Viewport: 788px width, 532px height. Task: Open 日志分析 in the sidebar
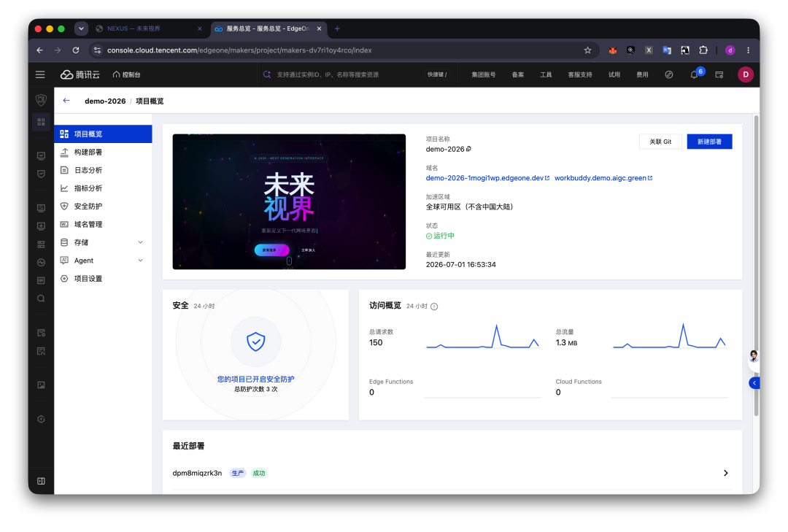click(x=103, y=170)
